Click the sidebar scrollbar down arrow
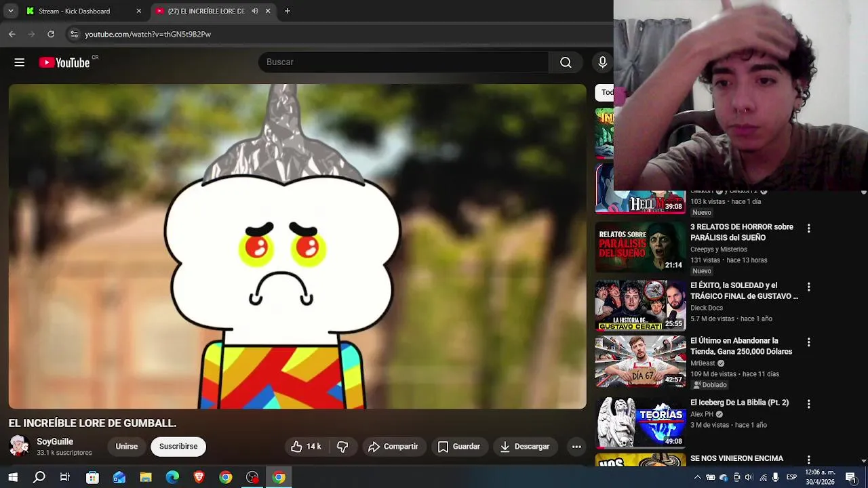 [x=863, y=461]
